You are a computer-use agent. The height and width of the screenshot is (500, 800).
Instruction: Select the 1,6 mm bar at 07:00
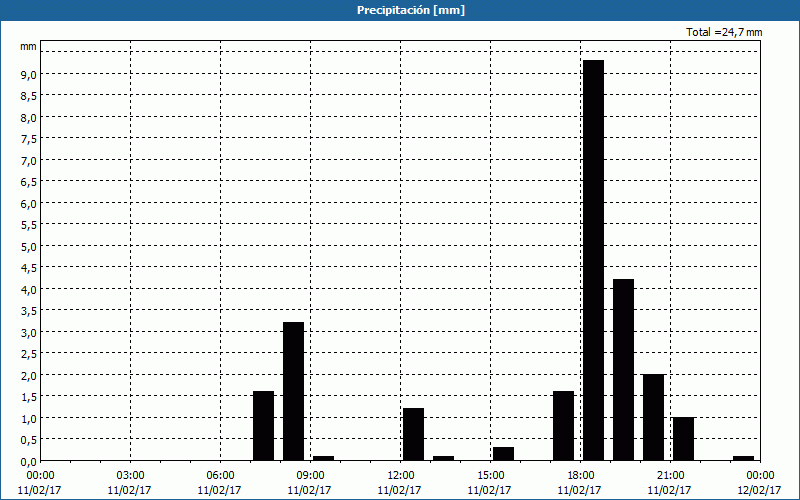pyautogui.click(x=263, y=426)
